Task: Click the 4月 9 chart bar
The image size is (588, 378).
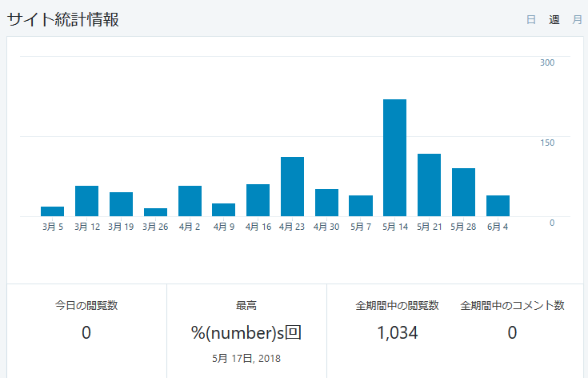Action: pos(223,210)
